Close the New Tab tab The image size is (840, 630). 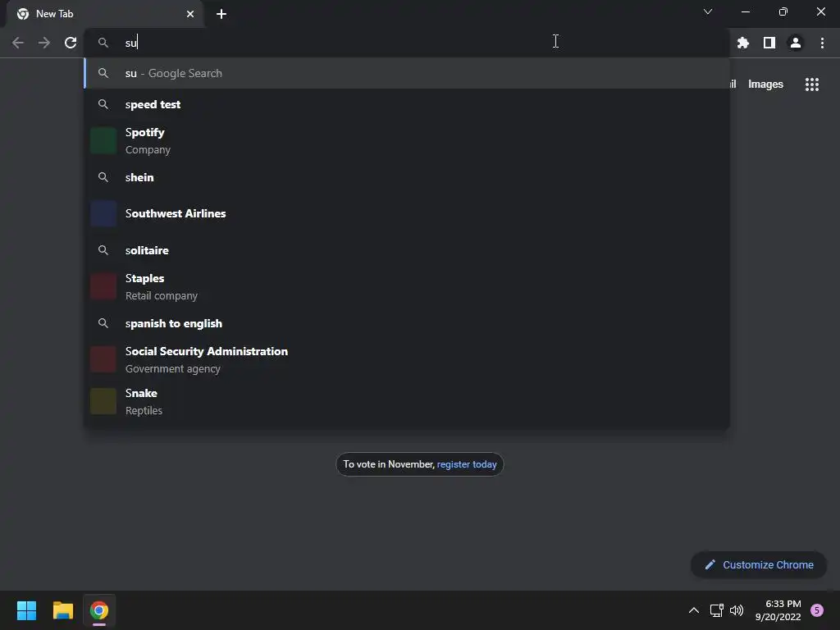point(190,14)
